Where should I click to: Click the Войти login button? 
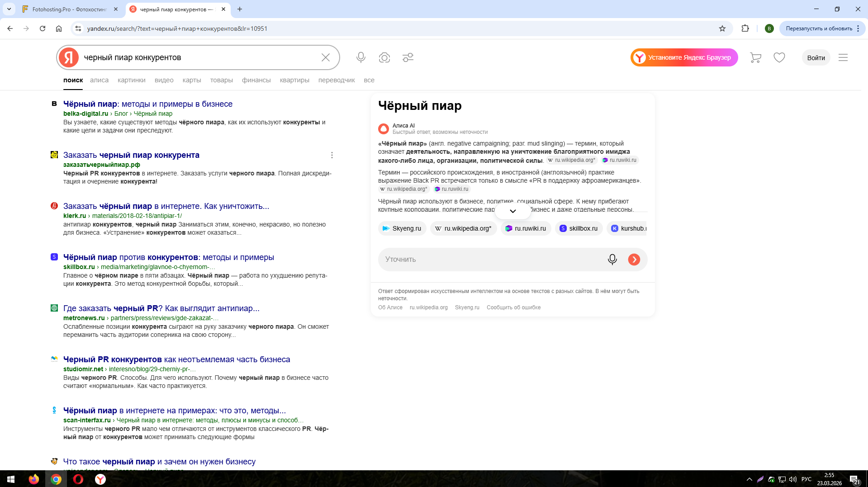(816, 57)
